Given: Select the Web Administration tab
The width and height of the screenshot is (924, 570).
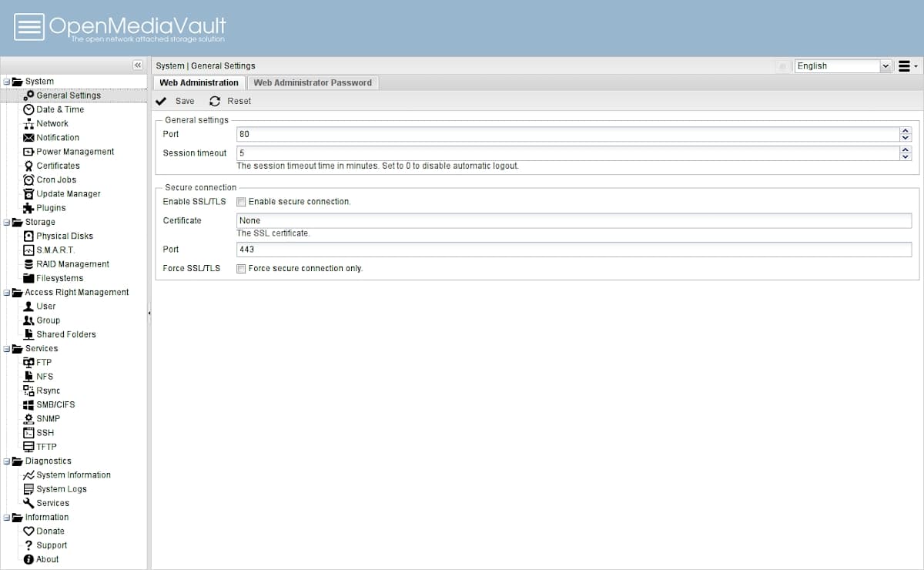Looking at the screenshot, I should click(x=199, y=82).
